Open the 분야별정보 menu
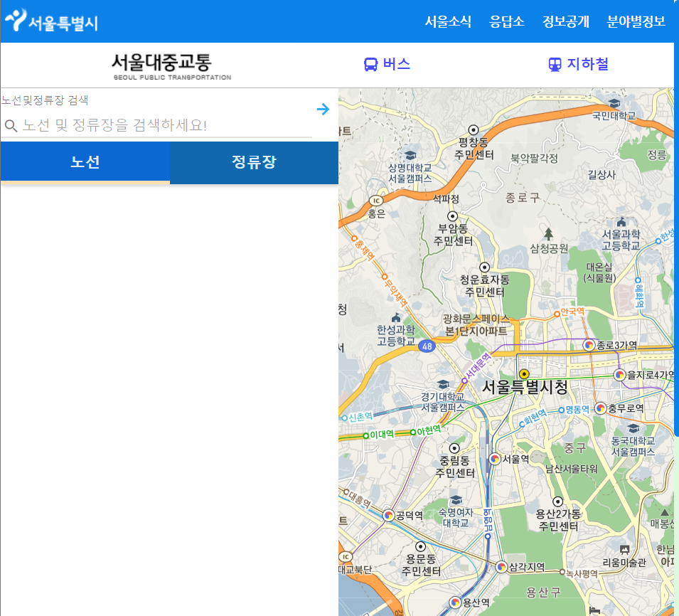 [x=636, y=21]
